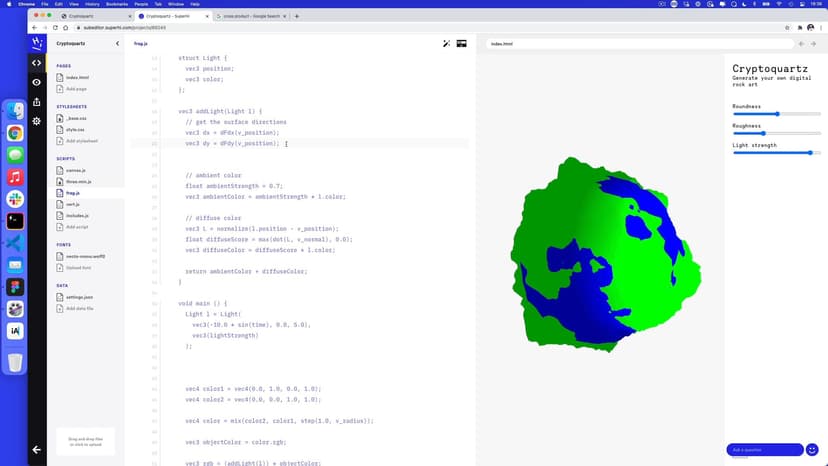Screen dimensions: 828x466
Task: Toggle the preview layout panel icon
Action: coord(462,44)
